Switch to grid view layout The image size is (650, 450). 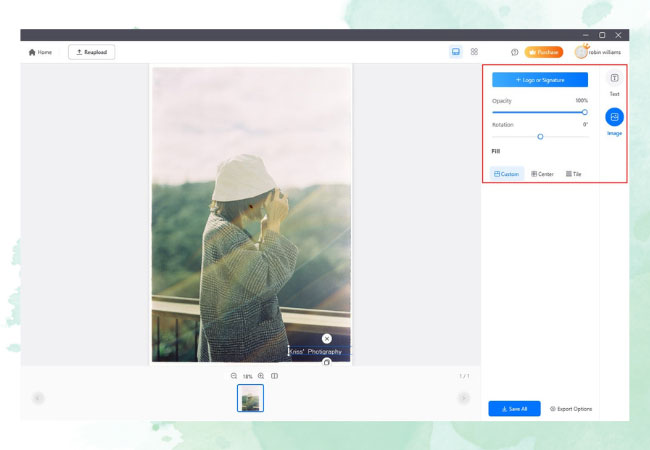coord(474,52)
